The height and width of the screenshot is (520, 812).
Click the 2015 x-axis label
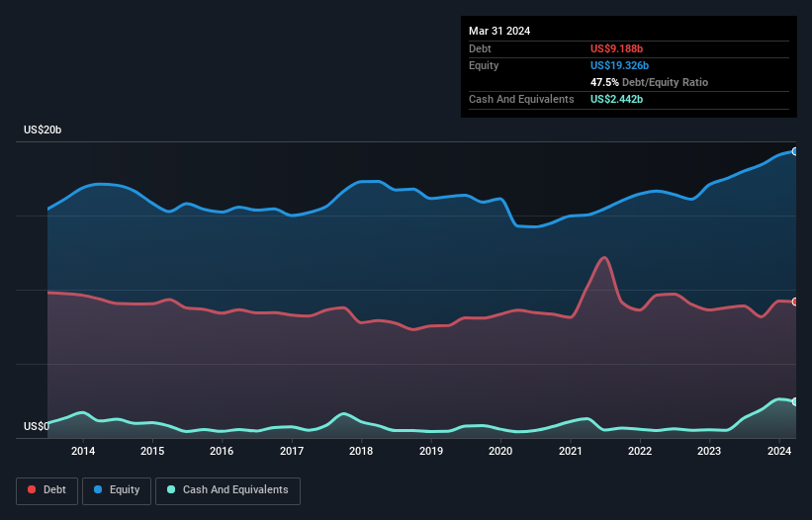click(x=152, y=451)
